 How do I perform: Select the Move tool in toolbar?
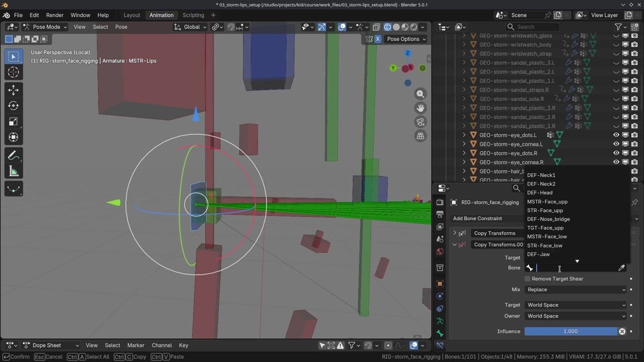[x=14, y=90]
